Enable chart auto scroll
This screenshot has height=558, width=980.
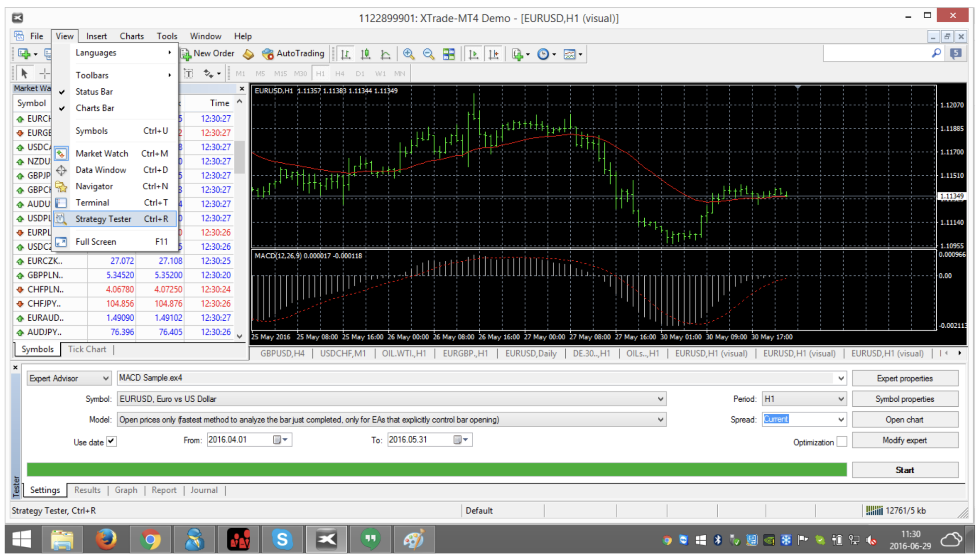(x=474, y=54)
